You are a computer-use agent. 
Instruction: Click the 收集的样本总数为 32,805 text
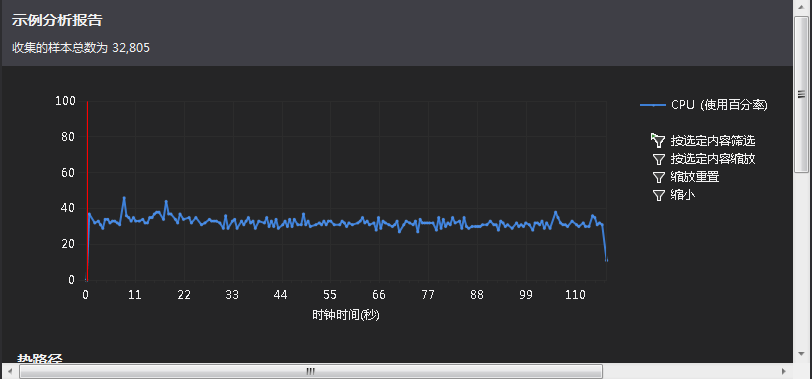(x=81, y=48)
